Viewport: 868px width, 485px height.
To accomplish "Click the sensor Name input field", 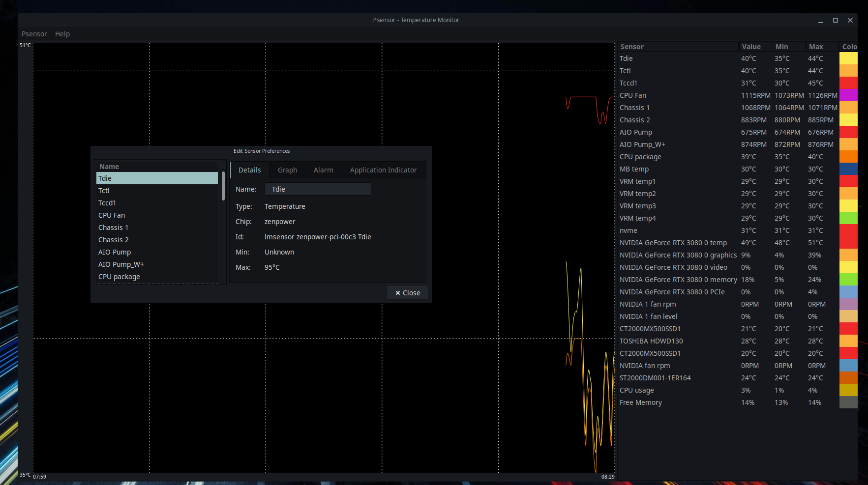I will tap(318, 189).
